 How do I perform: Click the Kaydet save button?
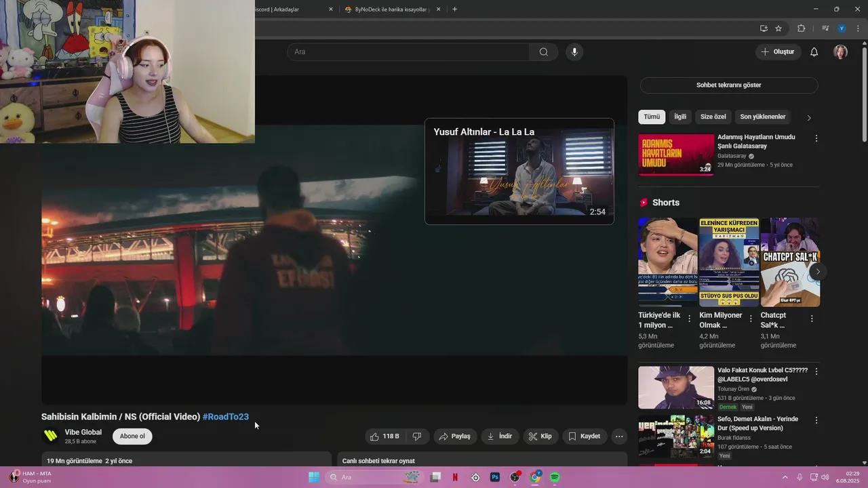585,436
